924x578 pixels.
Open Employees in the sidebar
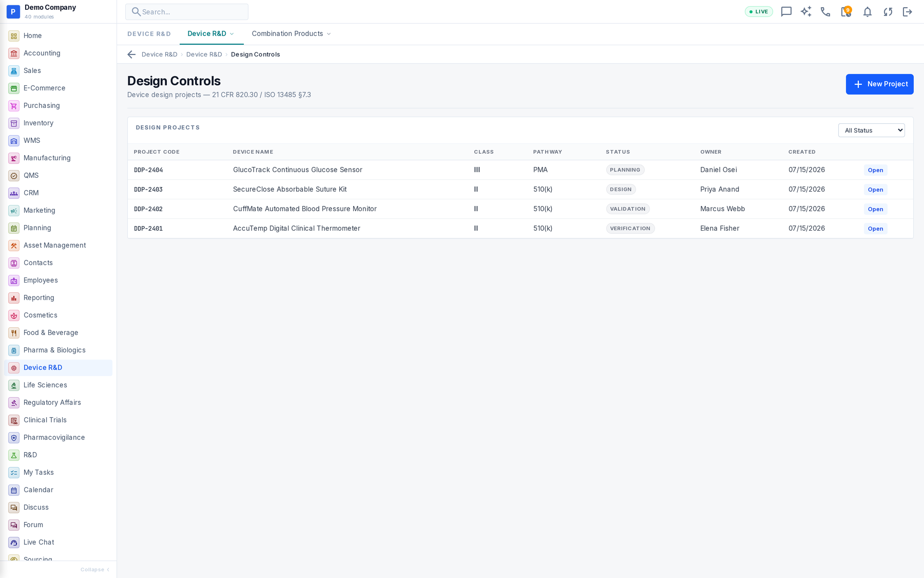click(58, 281)
